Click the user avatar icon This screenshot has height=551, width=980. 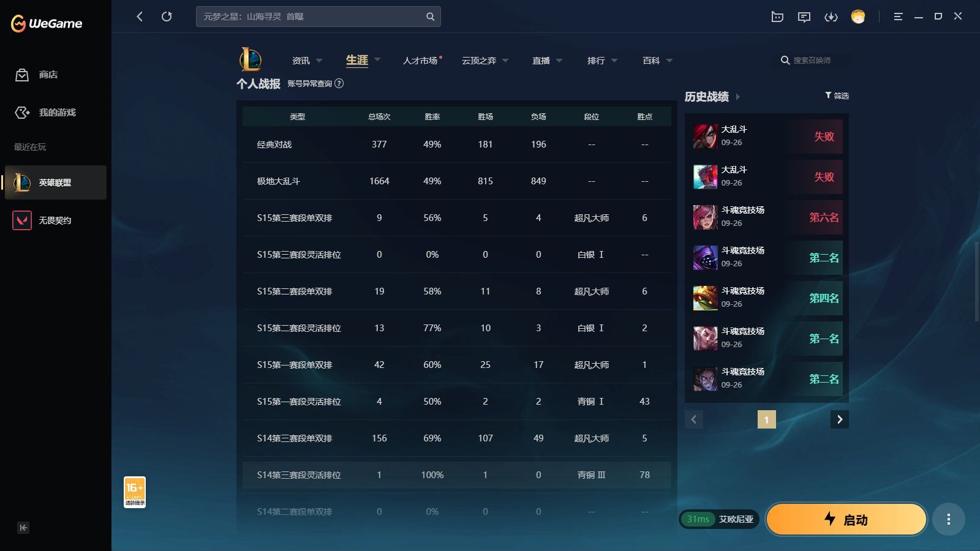(x=858, y=17)
